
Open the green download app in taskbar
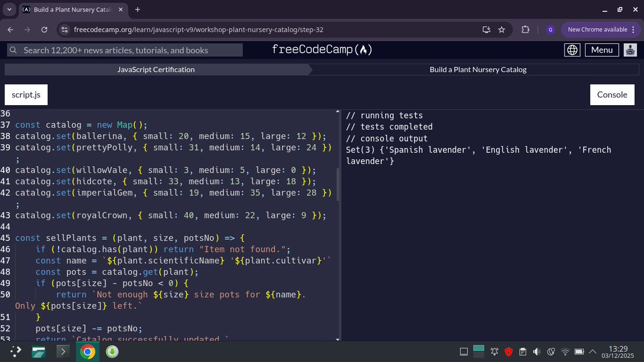[x=112, y=352]
